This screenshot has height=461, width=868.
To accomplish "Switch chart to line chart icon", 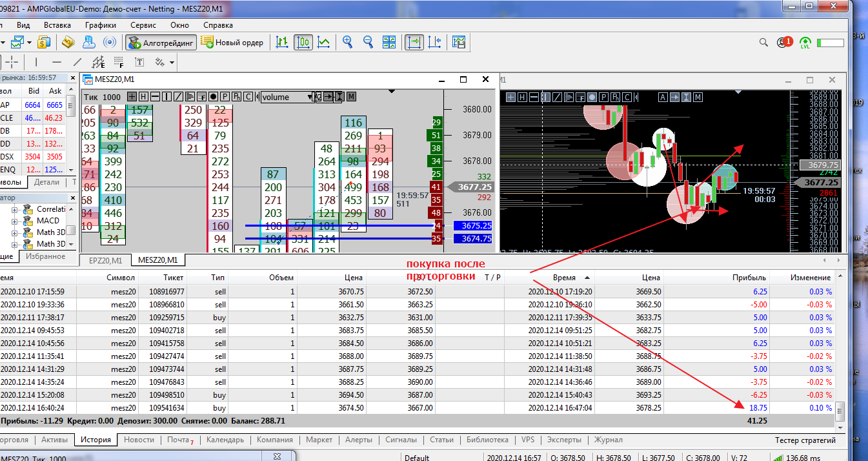I will point(324,42).
